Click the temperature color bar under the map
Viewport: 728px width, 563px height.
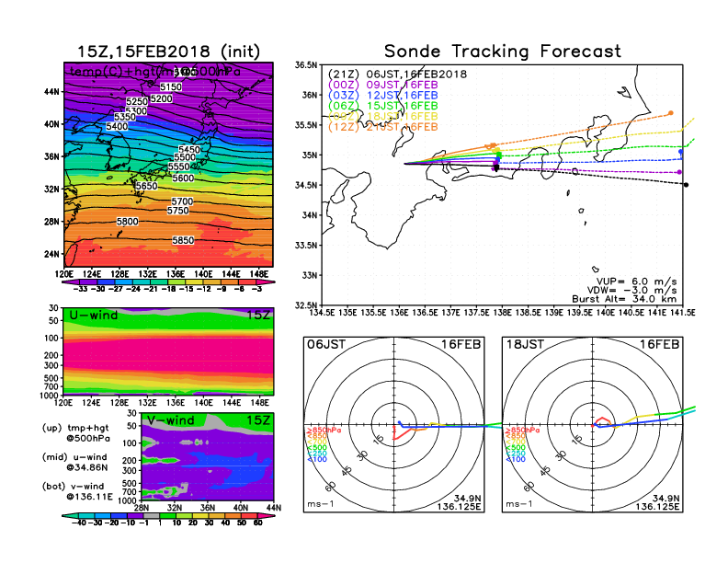167,281
